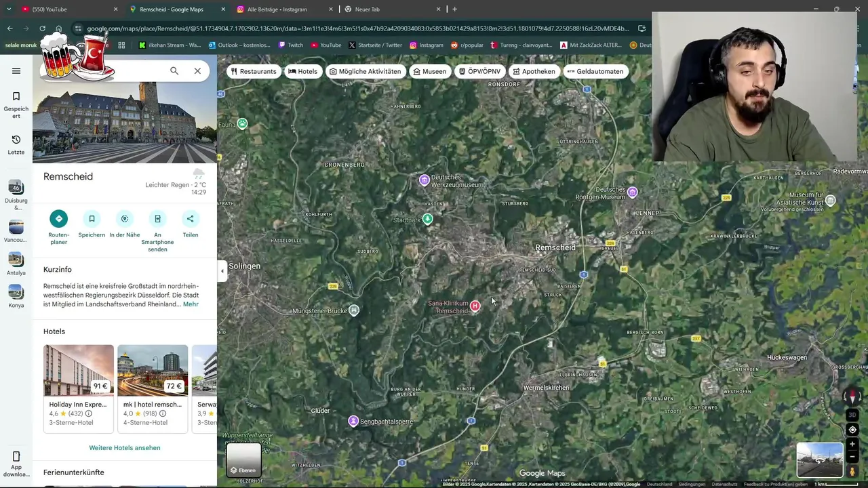Image resolution: width=868 pixels, height=488 pixels.
Task: Show my location on the map
Action: tap(853, 430)
